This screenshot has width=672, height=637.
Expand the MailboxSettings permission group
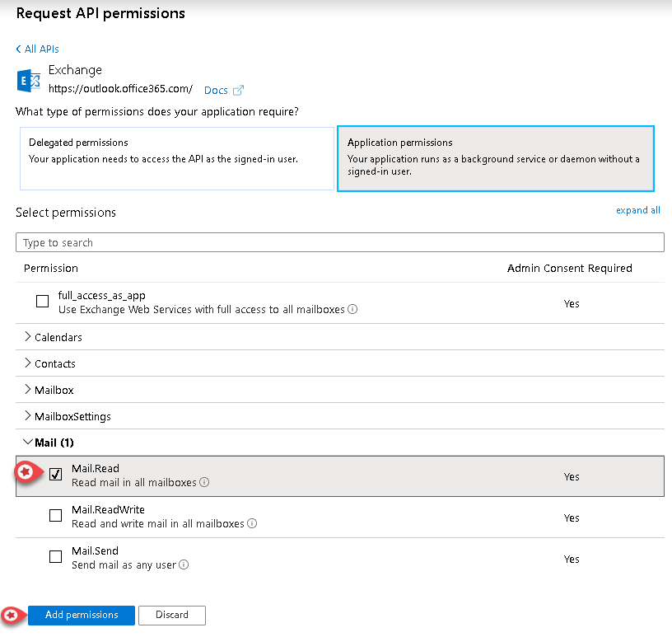[28, 416]
